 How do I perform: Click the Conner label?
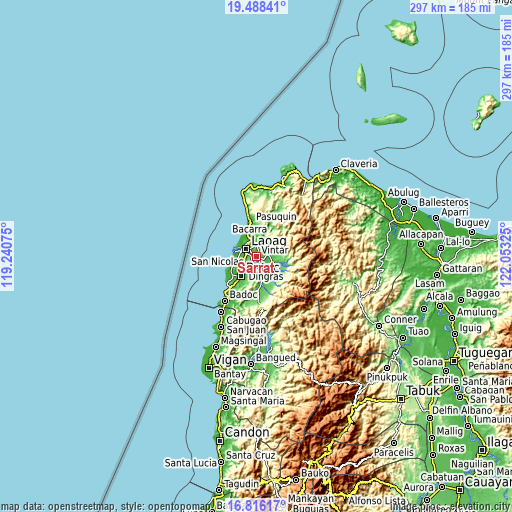coord(400,320)
